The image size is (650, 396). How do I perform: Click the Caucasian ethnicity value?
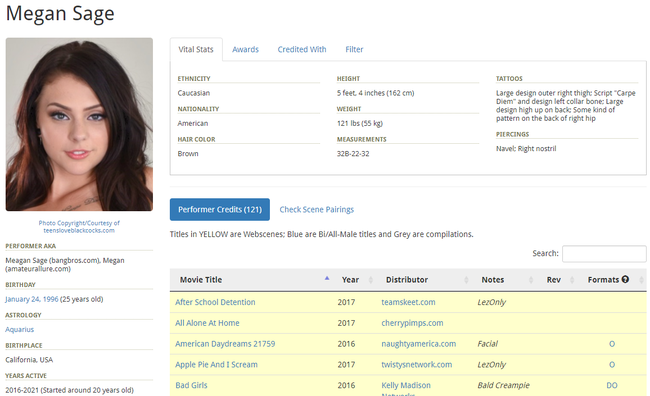click(x=194, y=93)
